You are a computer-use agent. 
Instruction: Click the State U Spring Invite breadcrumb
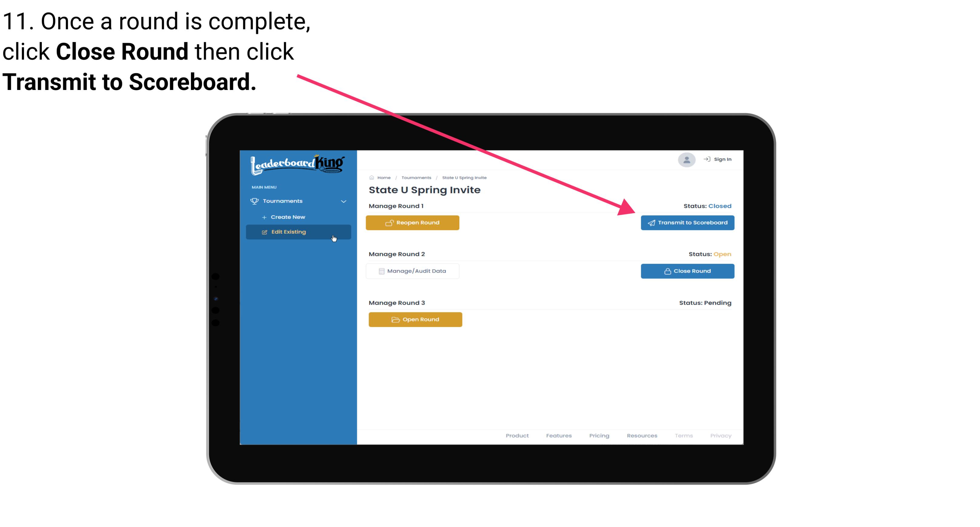coord(465,177)
